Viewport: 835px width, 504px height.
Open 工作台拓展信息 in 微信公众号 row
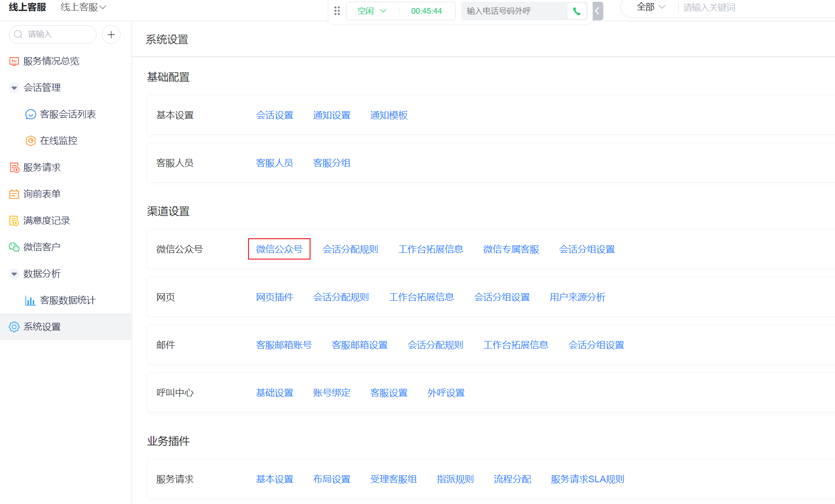click(x=431, y=249)
